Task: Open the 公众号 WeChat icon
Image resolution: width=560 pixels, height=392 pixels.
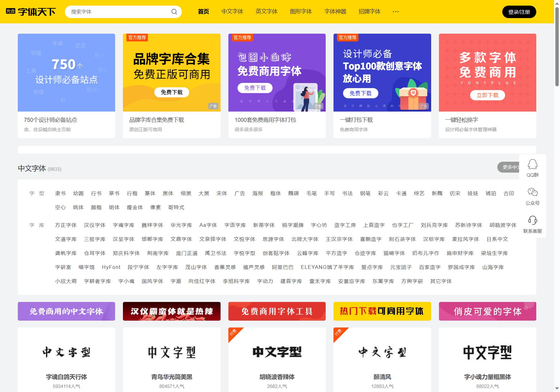Action: click(x=533, y=192)
